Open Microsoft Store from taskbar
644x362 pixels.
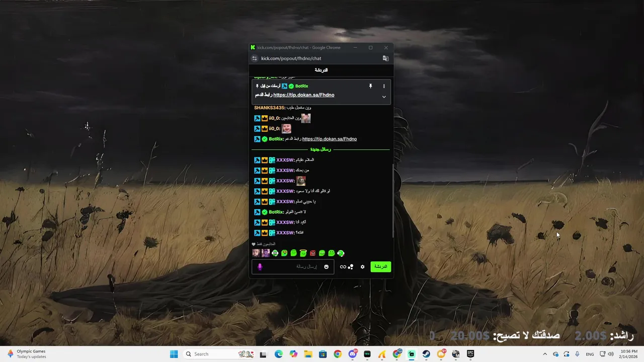click(323, 354)
